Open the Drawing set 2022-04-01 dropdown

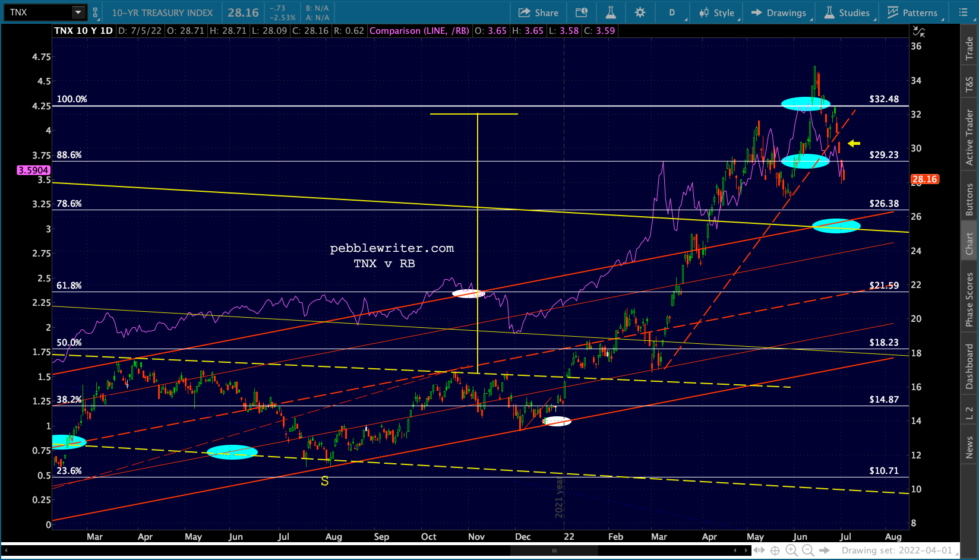(x=899, y=550)
